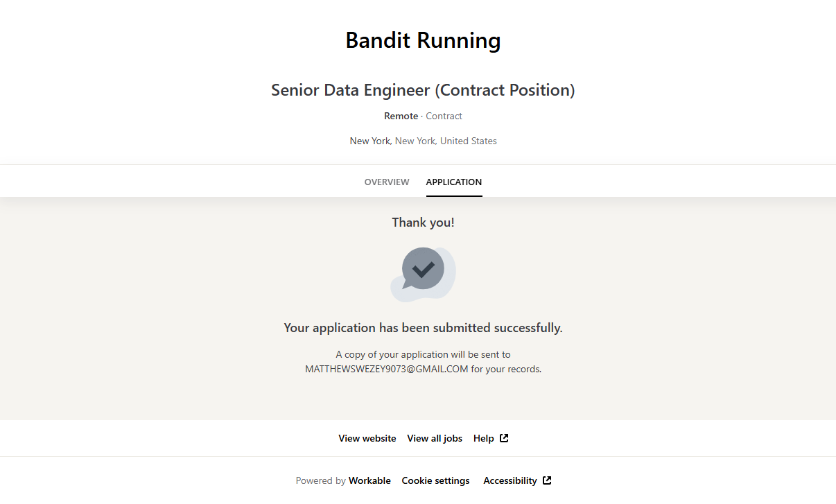The height and width of the screenshot is (504, 836).
Task: Open the View website link
Action: pyautogui.click(x=367, y=438)
